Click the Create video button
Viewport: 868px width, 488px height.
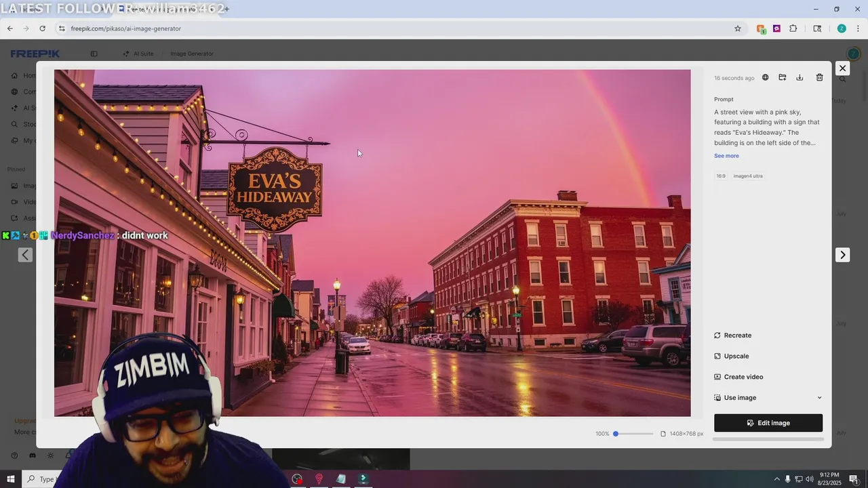click(x=738, y=377)
